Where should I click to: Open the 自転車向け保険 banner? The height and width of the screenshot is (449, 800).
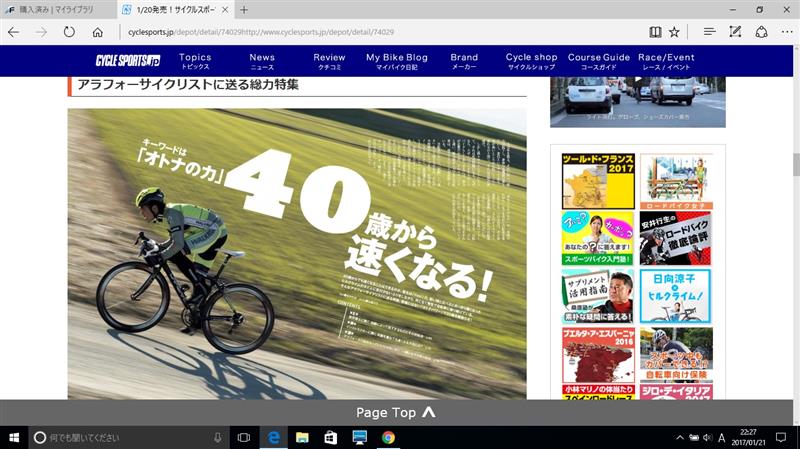676,355
